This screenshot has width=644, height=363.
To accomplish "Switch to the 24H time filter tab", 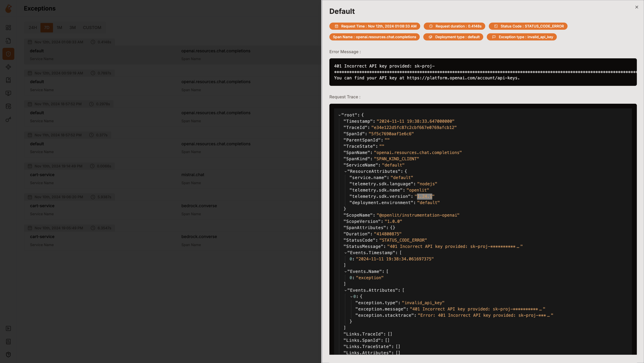I will tap(33, 27).
